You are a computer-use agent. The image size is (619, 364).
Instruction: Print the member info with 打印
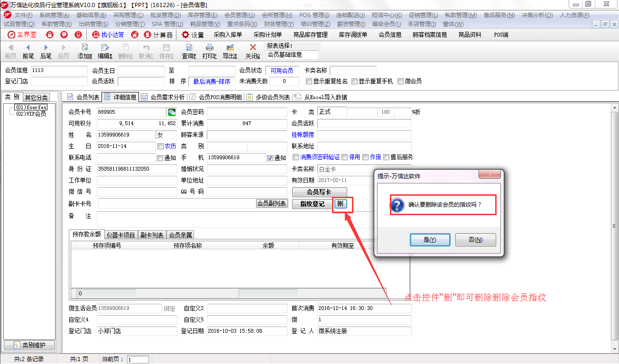[x=209, y=51]
